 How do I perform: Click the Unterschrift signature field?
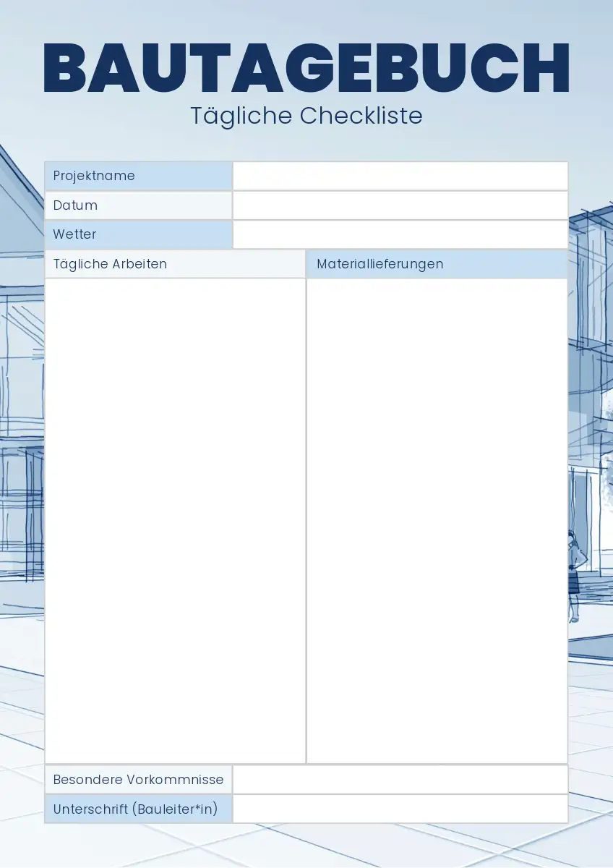pos(400,809)
